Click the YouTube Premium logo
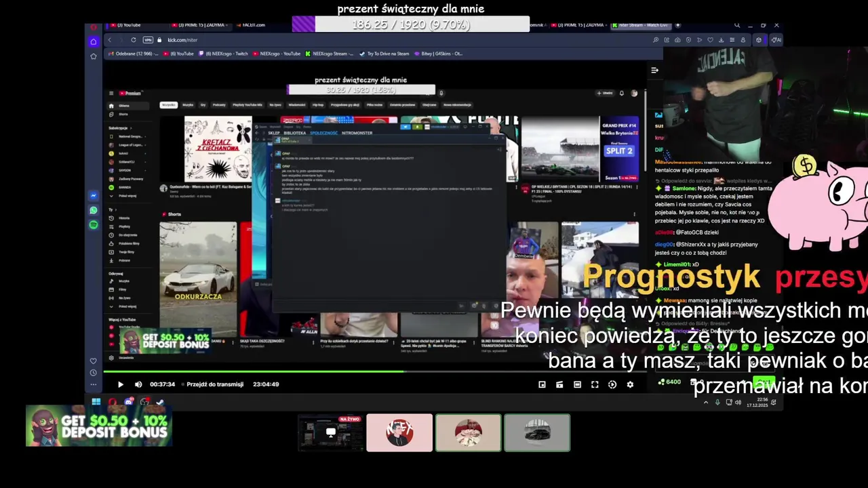This screenshot has height=488, width=868. (130, 94)
